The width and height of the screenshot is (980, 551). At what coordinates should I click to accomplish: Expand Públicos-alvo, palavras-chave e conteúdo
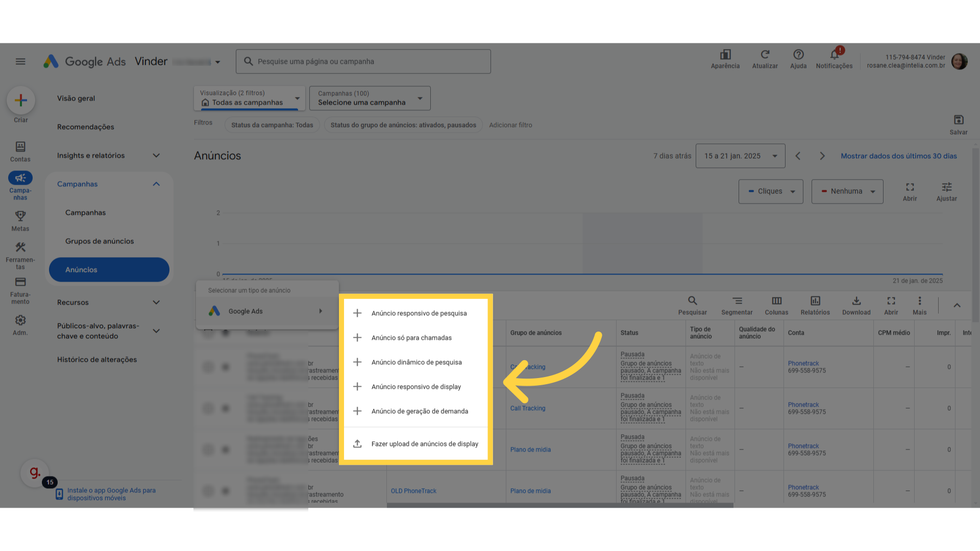(156, 331)
